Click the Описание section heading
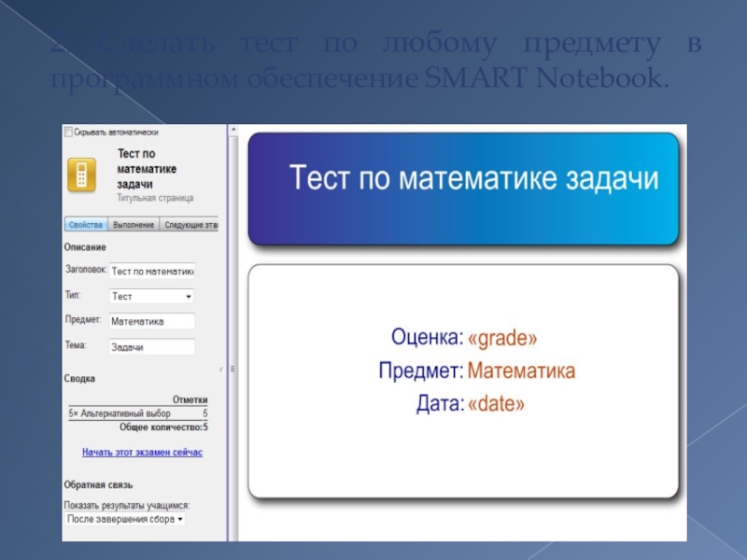747x560 pixels. point(85,247)
